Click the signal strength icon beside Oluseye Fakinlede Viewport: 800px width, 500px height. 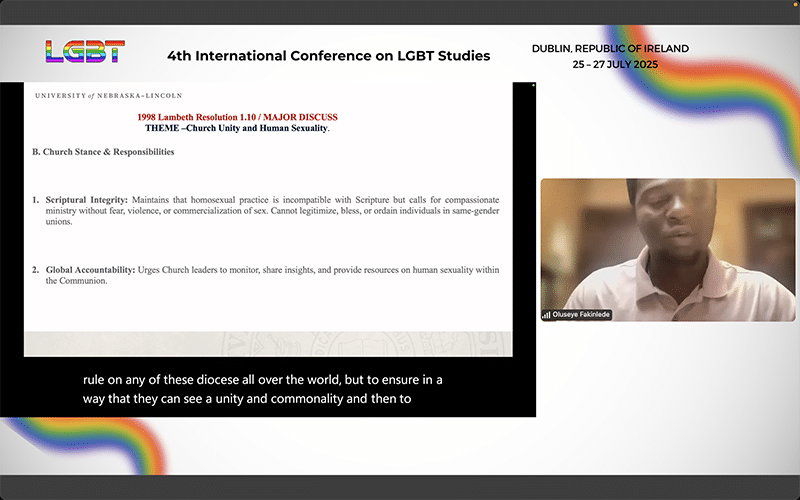pyautogui.click(x=546, y=315)
